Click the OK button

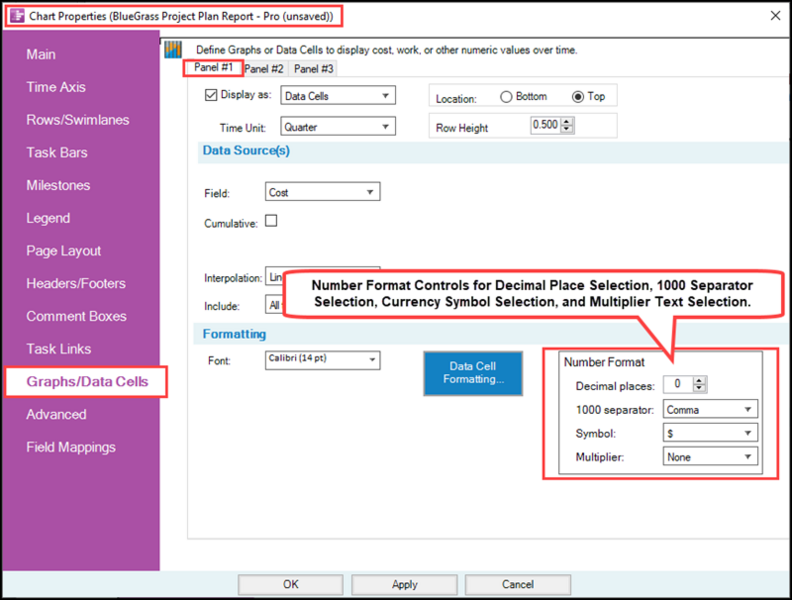click(x=290, y=584)
